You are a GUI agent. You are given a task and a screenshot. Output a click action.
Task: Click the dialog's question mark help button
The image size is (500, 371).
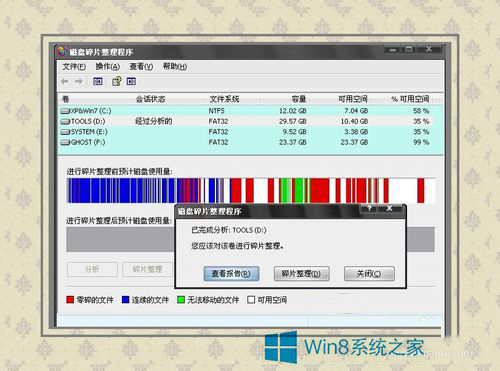coord(369,209)
